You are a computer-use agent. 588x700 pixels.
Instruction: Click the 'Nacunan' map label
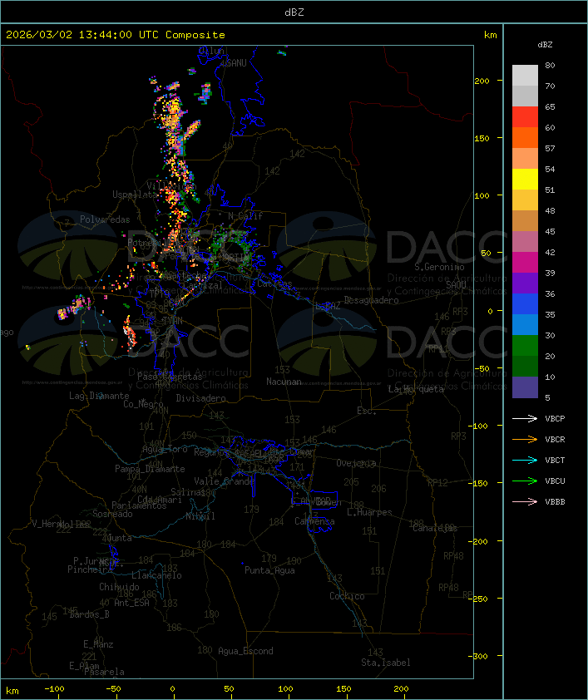284,382
